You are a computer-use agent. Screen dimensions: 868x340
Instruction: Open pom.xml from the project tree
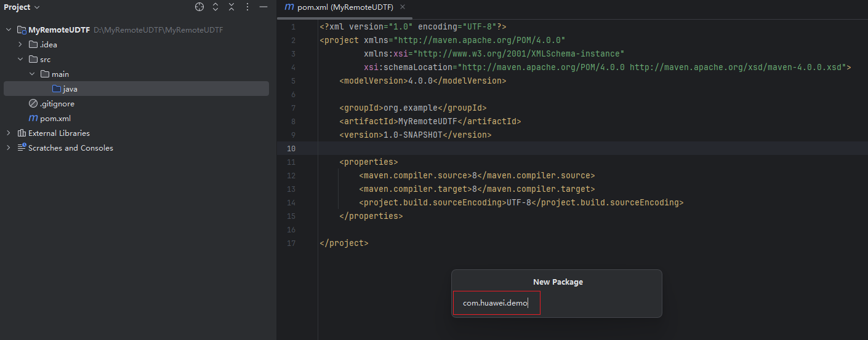pyautogui.click(x=55, y=119)
